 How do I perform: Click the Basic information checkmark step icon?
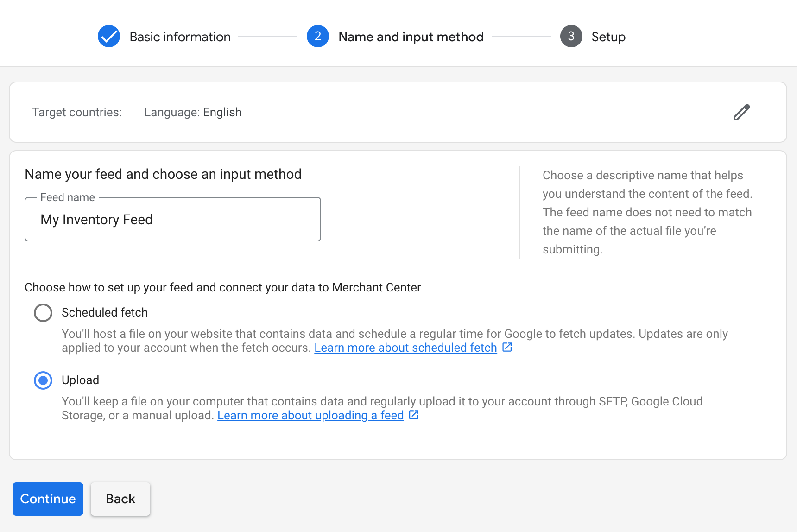pyautogui.click(x=109, y=36)
